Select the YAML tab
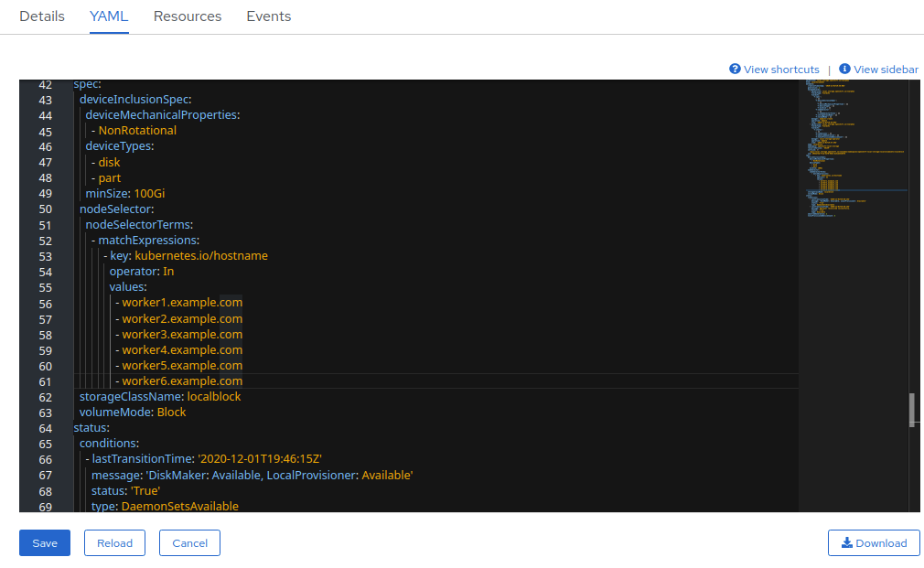Viewport: 924px width, 568px height. [x=109, y=16]
